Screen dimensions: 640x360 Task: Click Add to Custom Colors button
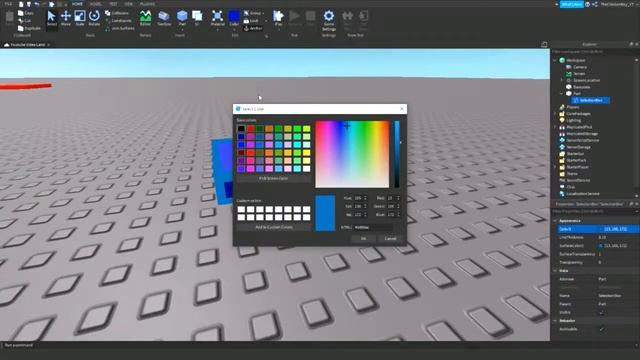273,227
